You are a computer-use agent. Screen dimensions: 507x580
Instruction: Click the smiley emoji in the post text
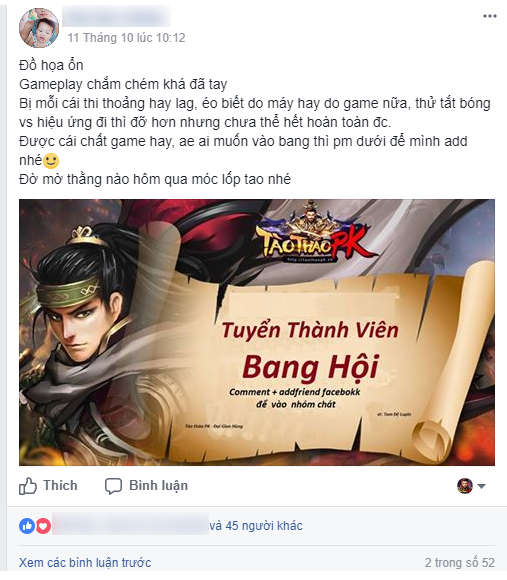coord(51,161)
